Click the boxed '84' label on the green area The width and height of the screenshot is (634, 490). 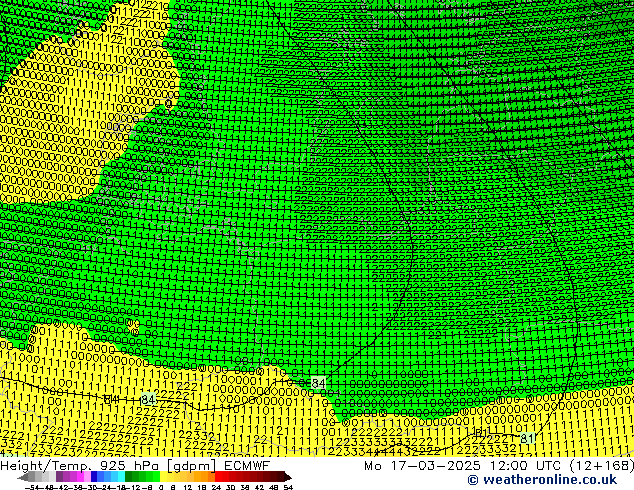coord(318,383)
